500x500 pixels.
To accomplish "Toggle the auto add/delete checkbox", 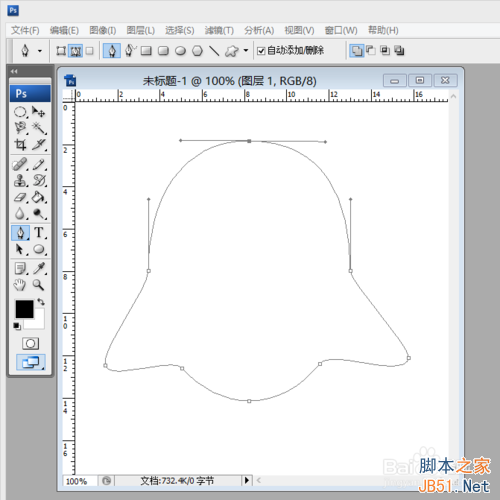I will 261,51.
